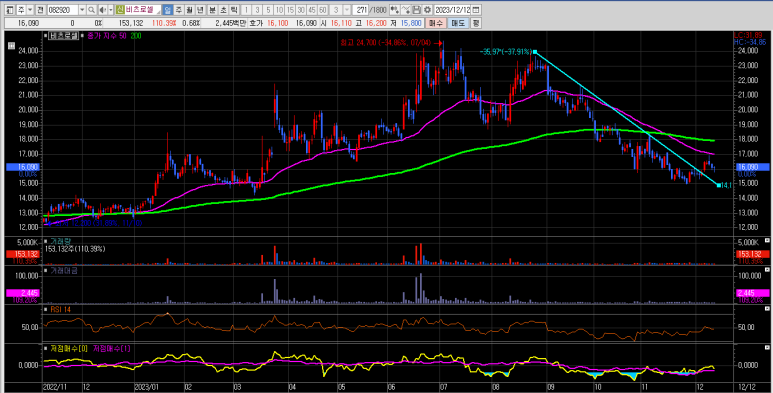773x393 pixels.
Task: Click the grid icon at chart top-left
Action: tap(11, 46)
